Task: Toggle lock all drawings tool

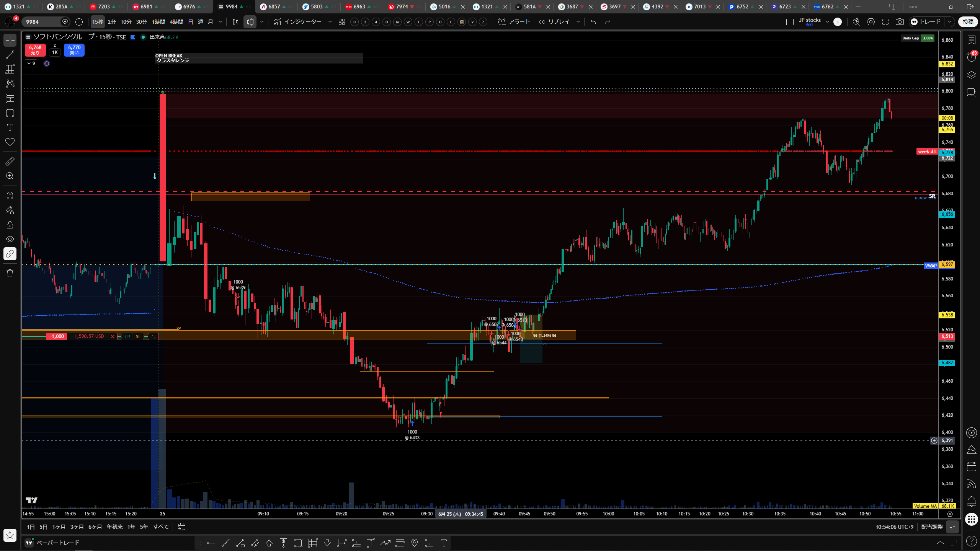Action: [10, 225]
